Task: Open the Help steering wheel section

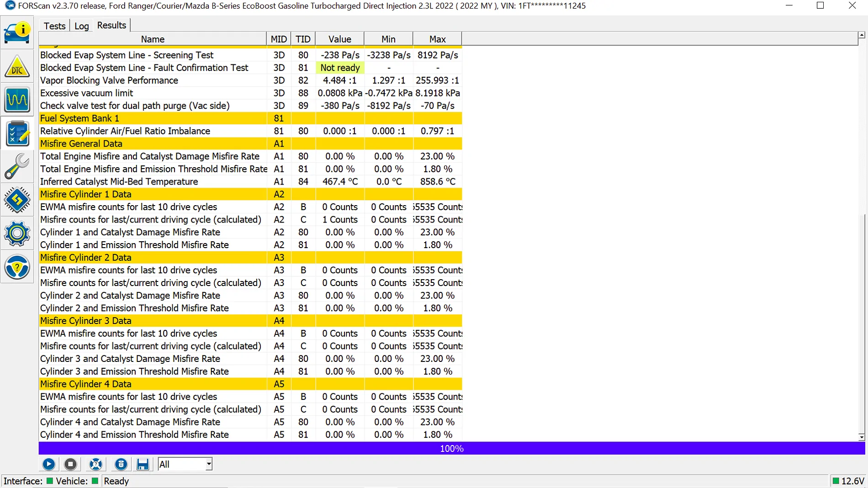Action: [x=17, y=267]
